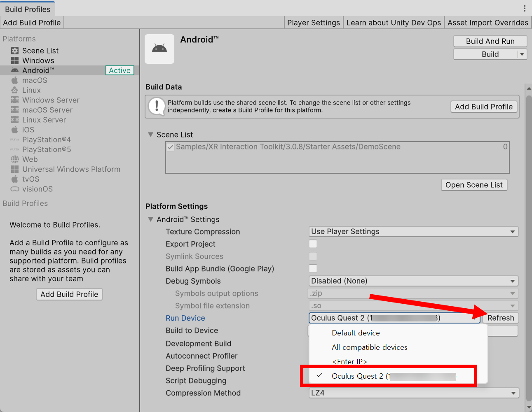The width and height of the screenshot is (532, 412).
Task: Select Oculus Quest 2 in device list
Action: click(398, 376)
